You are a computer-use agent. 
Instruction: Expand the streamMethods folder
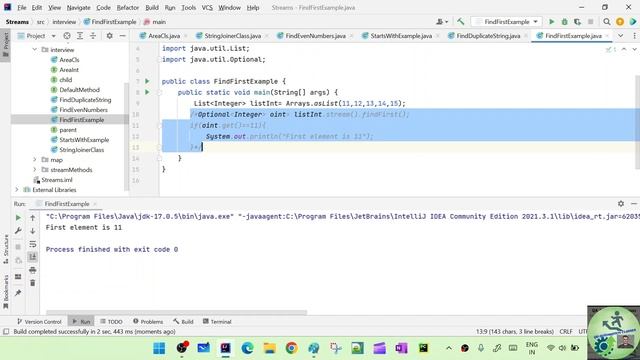34,170
